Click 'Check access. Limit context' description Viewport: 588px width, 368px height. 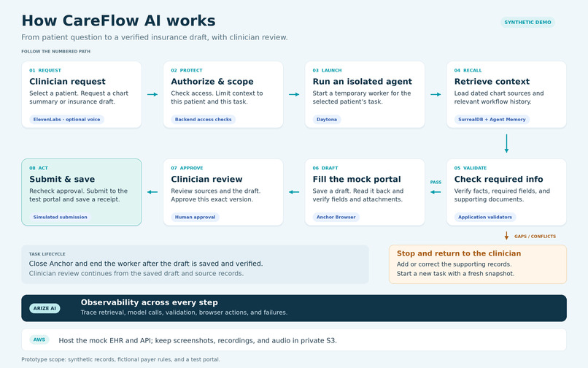(217, 97)
